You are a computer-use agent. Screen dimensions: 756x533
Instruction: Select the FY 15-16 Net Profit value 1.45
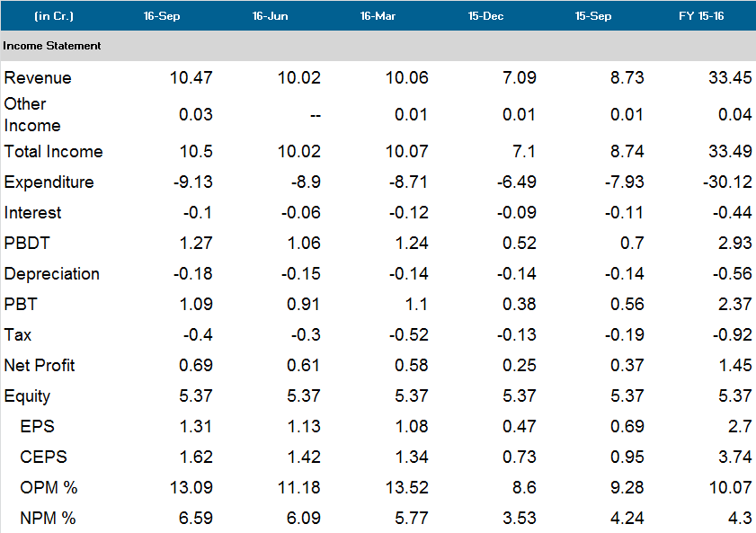click(733, 366)
